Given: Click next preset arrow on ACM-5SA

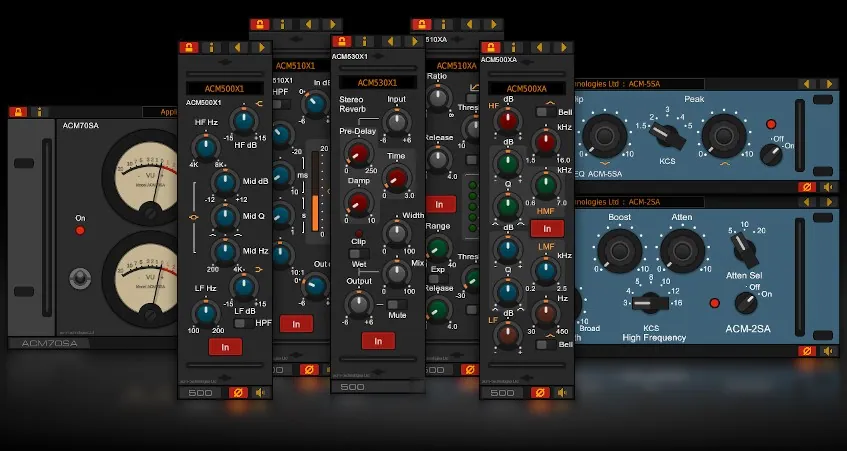Looking at the screenshot, I should (x=828, y=84).
